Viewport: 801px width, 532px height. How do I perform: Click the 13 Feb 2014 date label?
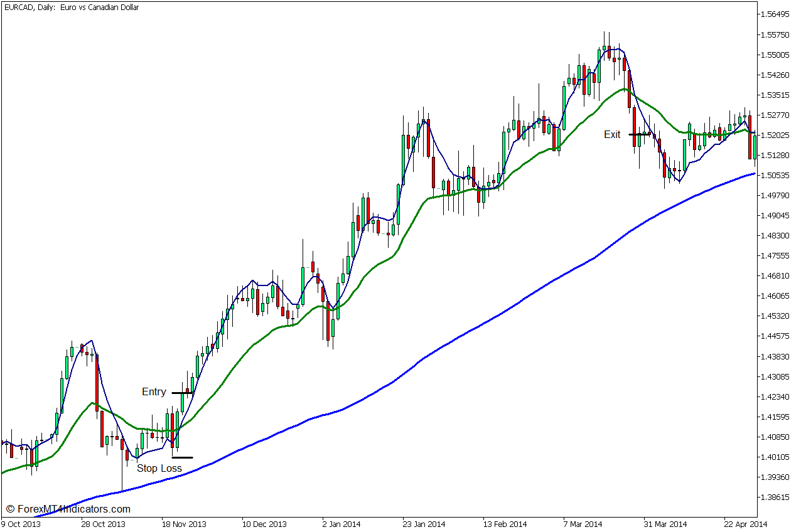(x=504, y=524)
